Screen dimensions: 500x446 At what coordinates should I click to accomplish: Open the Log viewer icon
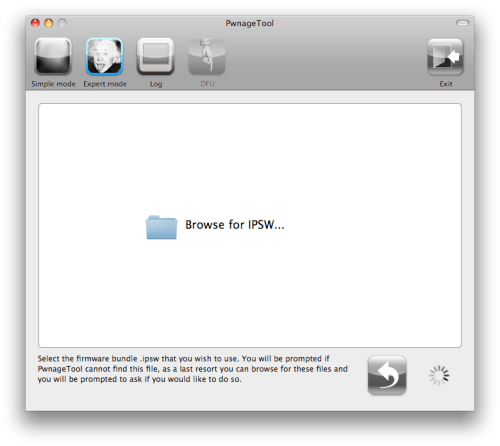pos(156,56)
